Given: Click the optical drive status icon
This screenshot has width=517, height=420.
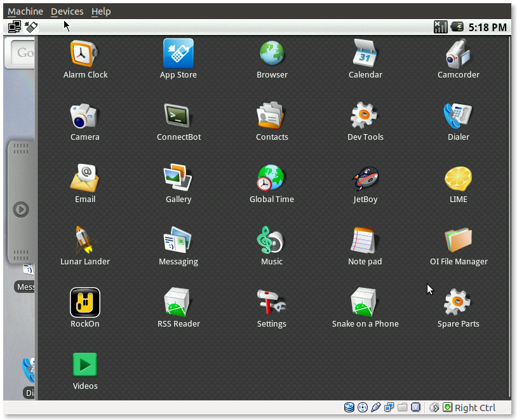Looking at the screenshot, I should click(x=363, y=407).
